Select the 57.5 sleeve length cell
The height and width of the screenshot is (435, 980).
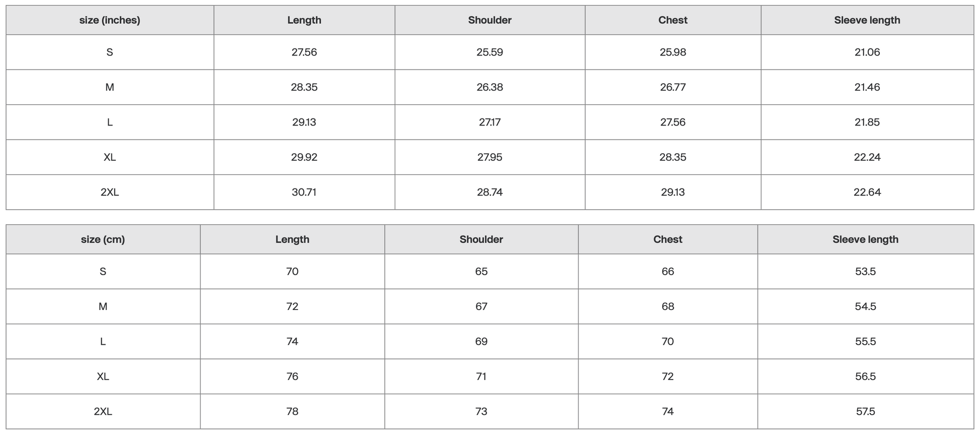(865, 412)
